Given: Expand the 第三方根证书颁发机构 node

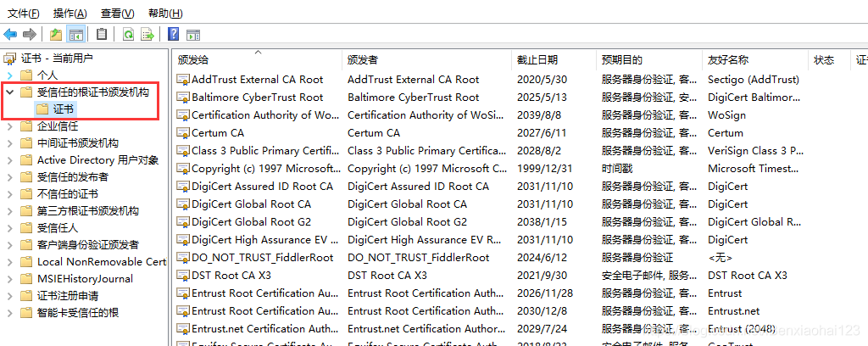Looking at the screenshot, I should point(9,211).
